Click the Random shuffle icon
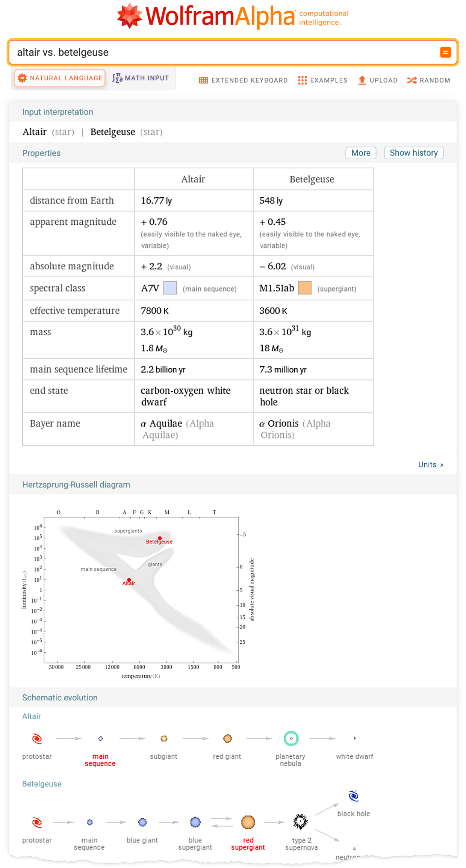 tap(412, 80)
